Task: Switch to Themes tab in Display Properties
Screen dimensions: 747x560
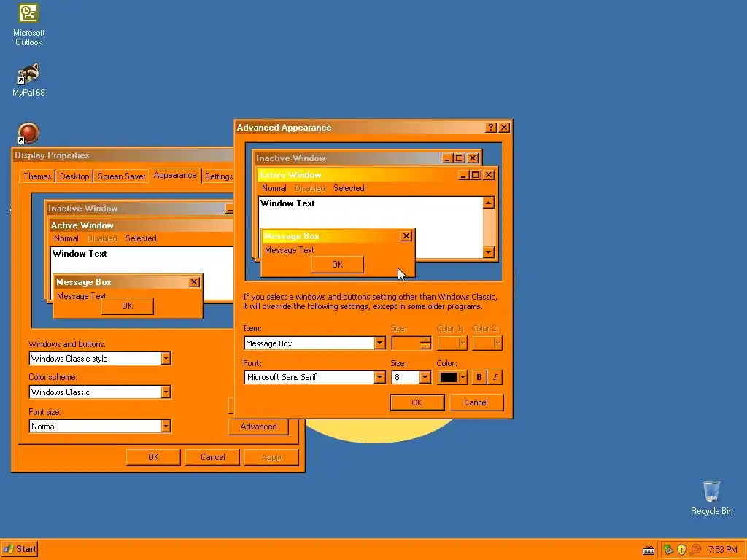Action: click(x=37, y=176)
